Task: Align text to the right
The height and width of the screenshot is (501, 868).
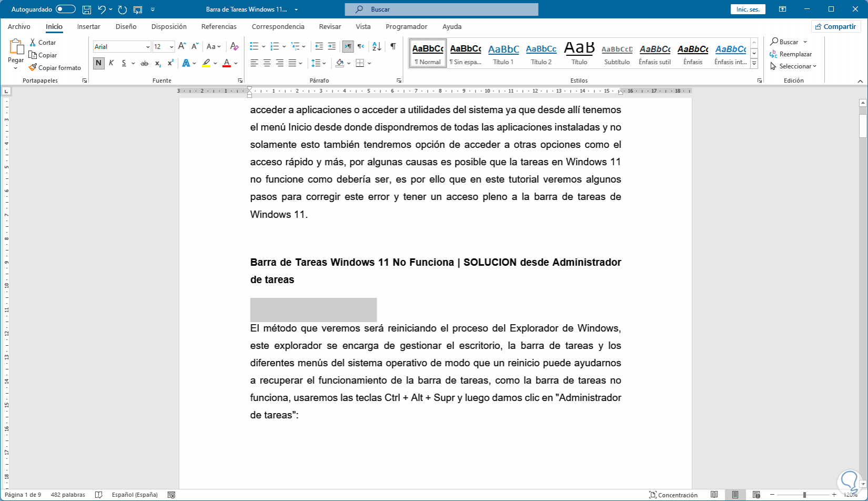Action: click(279, 63)
